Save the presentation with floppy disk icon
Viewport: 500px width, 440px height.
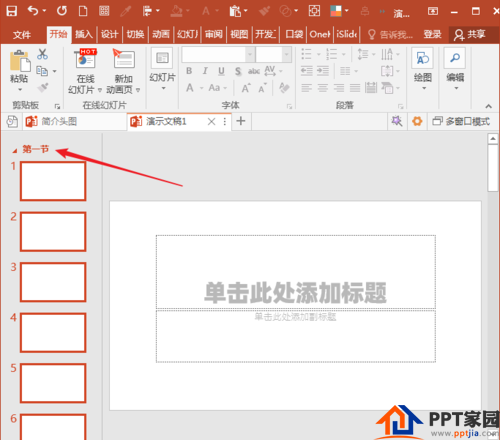12,11
